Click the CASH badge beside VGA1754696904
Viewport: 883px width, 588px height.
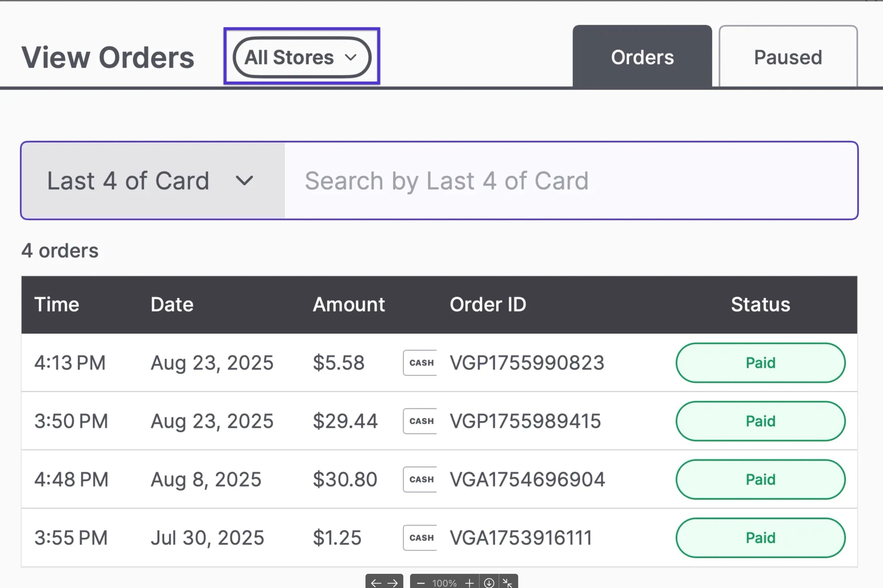point(420,479)
